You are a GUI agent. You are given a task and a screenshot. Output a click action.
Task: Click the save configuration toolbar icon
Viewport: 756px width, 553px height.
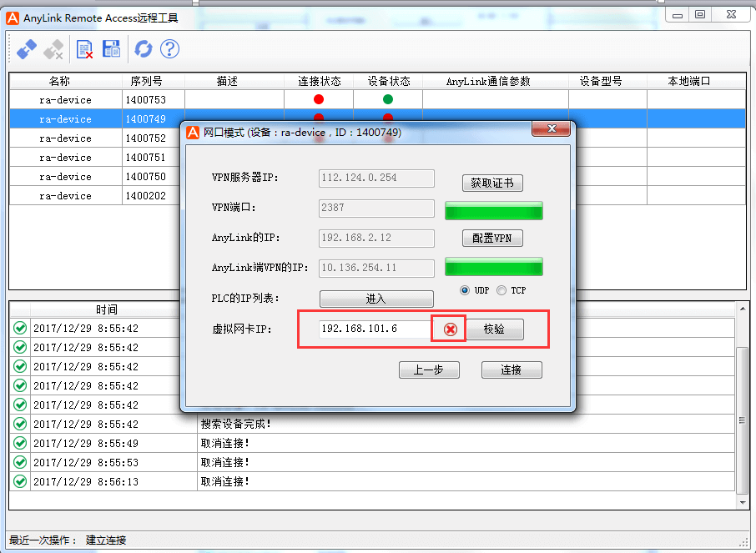tap(111, 48)
